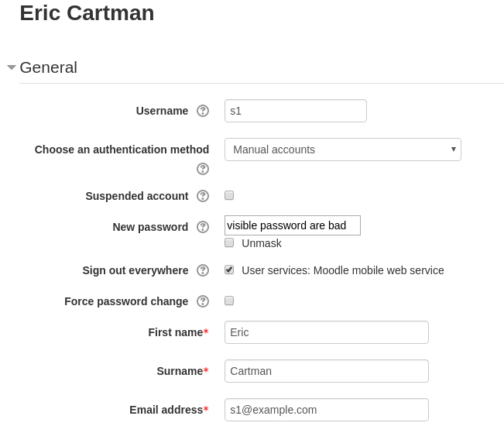Viewport: 504px width, 433px height.
Task: Open Suspended account help icon
Action: (203, 196)
